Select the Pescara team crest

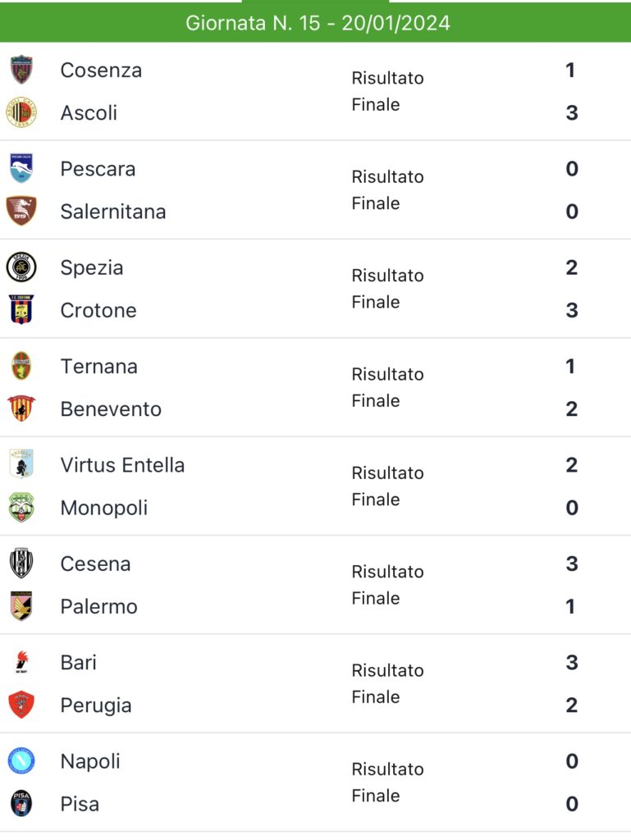coord(21,168)
